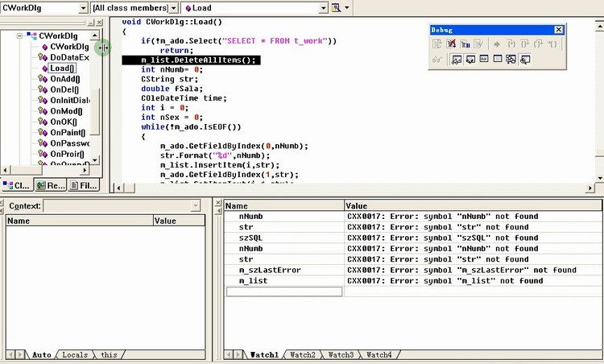Open the WizardBar actions menu arrow

click(347, 8)
